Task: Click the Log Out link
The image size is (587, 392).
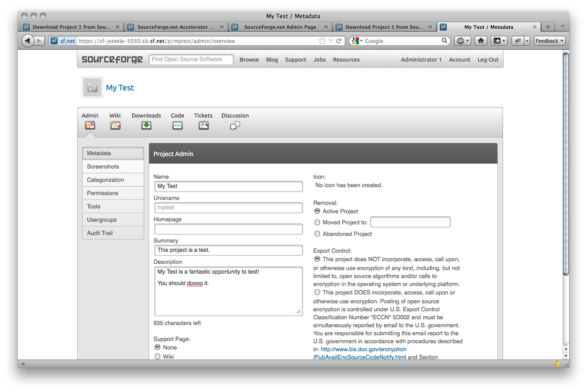Action: [x=487, y=59]
